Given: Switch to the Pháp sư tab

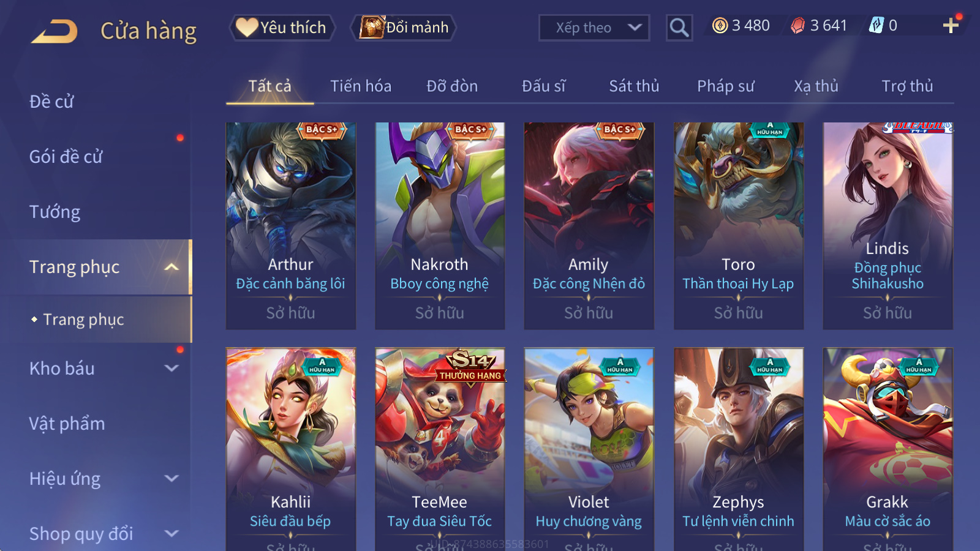Looking at the screenshot, I should [x=725, y=86].
